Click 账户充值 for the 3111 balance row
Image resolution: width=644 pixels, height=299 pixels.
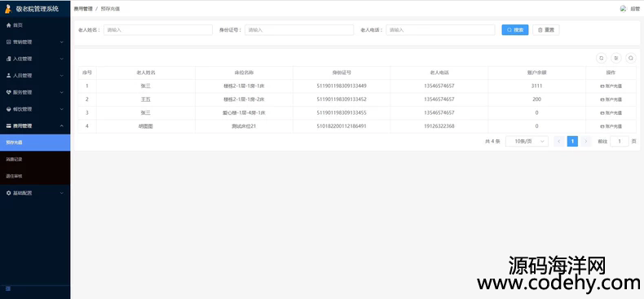tap(611, 86)
